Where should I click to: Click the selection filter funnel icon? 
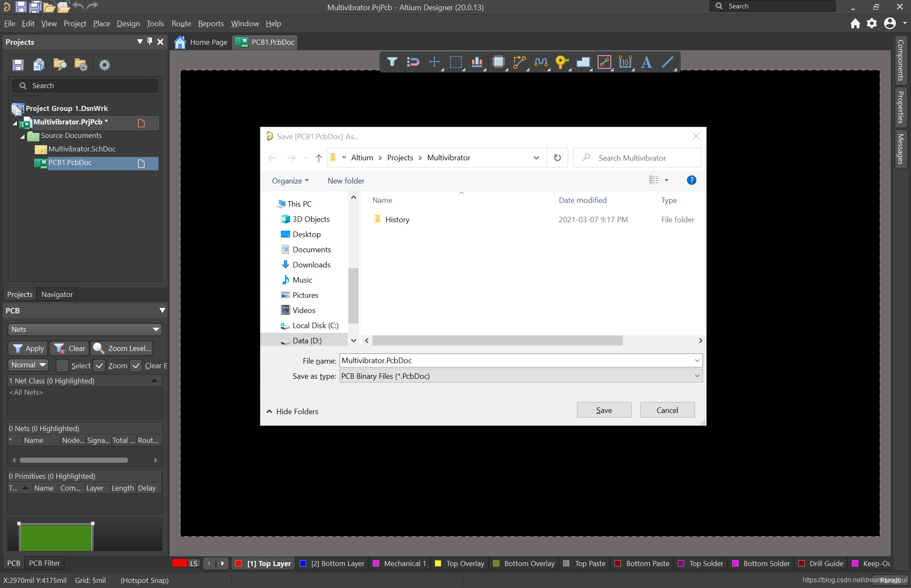392,62
